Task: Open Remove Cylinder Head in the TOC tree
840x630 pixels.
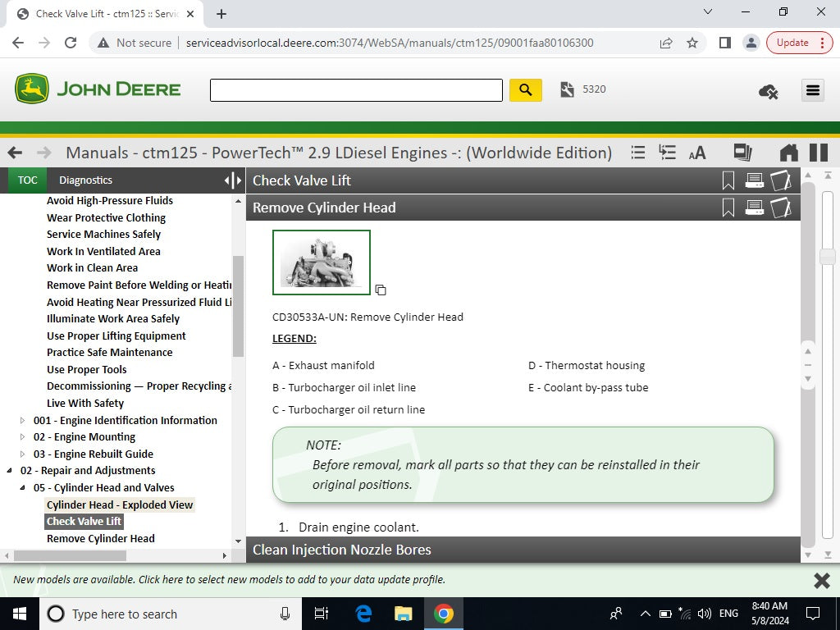Action: (x=100, y=539)
